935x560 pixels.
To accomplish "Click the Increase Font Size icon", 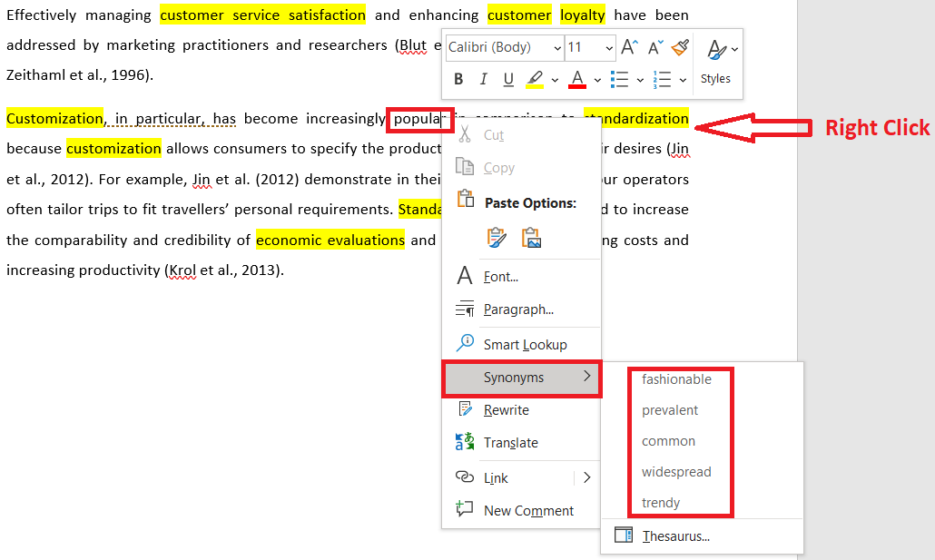I will pos(628,47).
